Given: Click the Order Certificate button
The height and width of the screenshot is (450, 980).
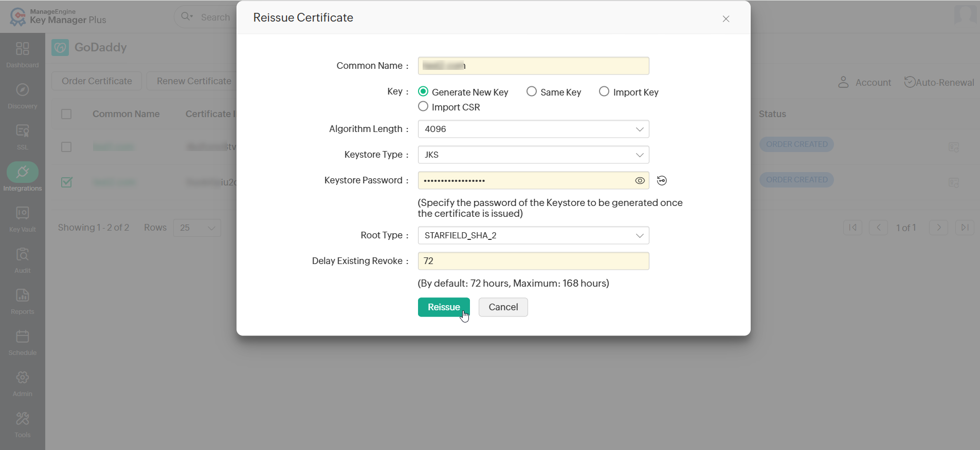Looking at the screenshot, I should click(x=97, y=81).
